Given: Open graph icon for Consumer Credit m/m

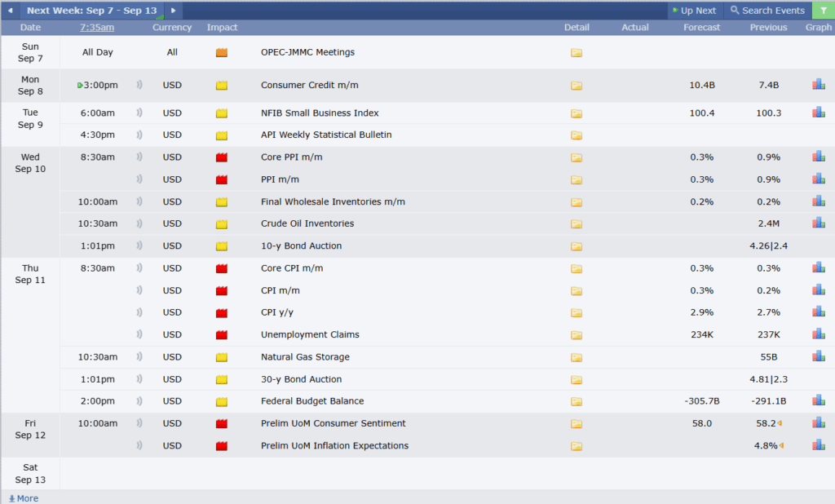Looking at the screenshot, I should click(x=819, y=84).
